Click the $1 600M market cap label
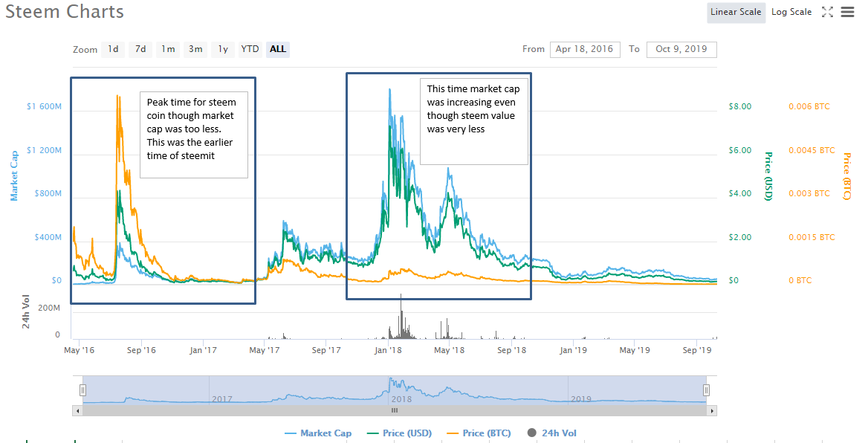Image resolution: width=868 pixels, height=443 pixels. pos(45,106)
